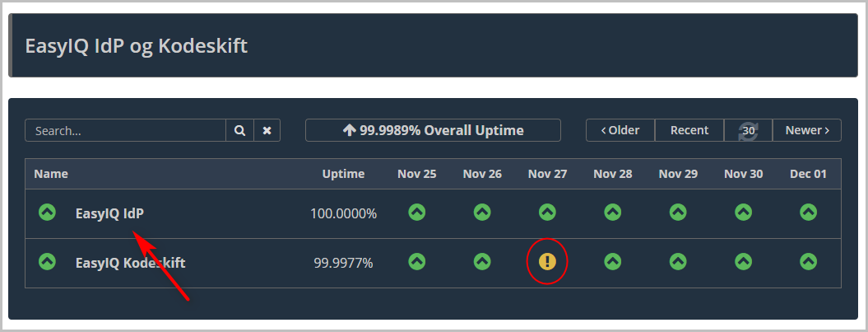This screenshot has width=868, height=332.
Task: Click the Nov 25 column header
Action: point(417,174)
